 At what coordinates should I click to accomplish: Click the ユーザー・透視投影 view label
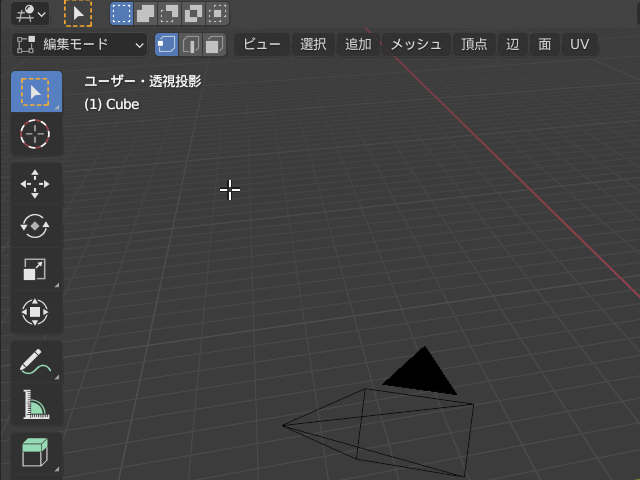143,82
